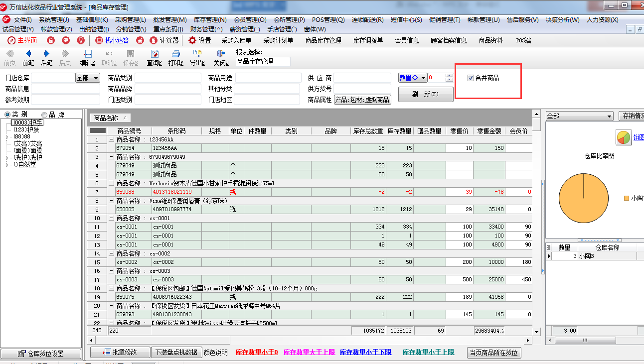Image resolution: width=644 pixels, height=364 pixels.
Task: Click the table vertical scrollbar down arrow
Action: pyautogui.click(x=536, y=332)
